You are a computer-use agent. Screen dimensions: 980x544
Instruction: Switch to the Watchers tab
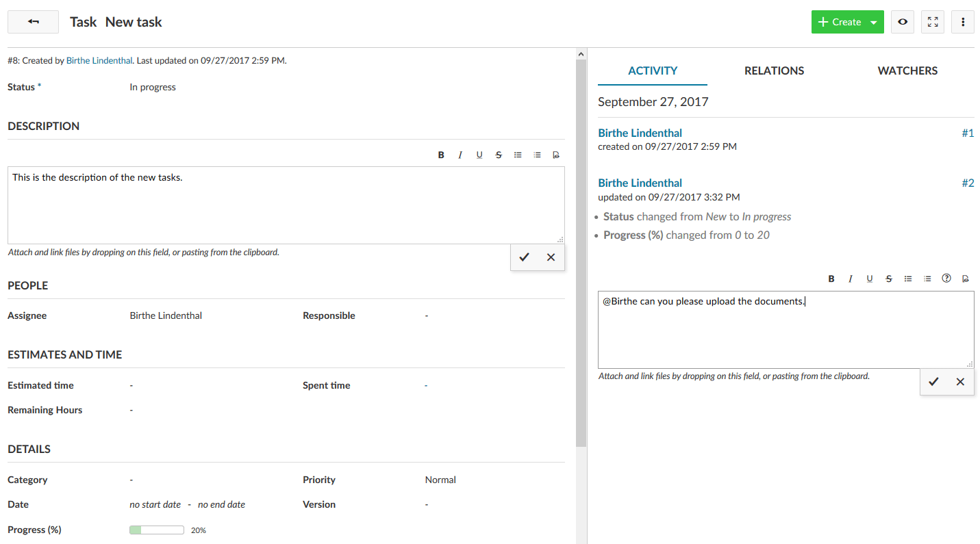click(x=907, y=70)
